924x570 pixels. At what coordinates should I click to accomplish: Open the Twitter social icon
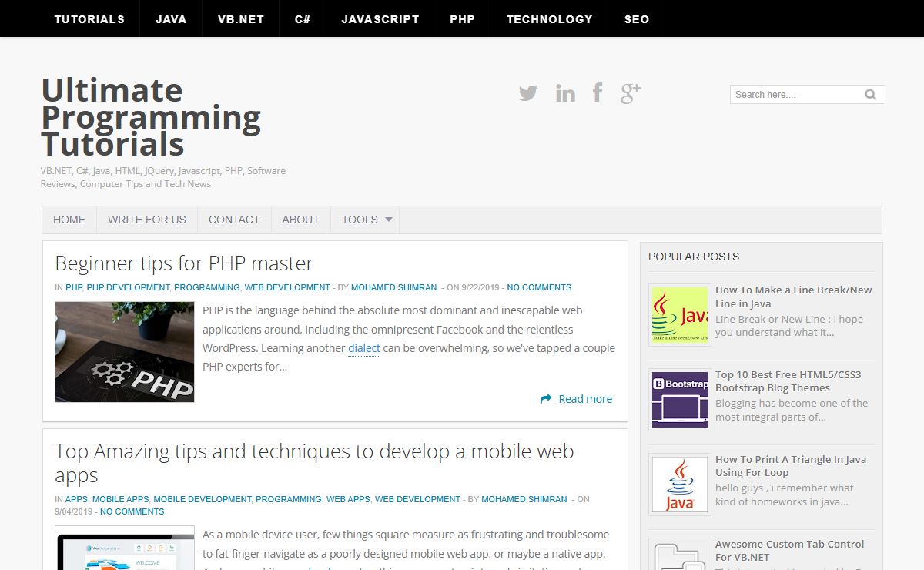tap(528, 93)
